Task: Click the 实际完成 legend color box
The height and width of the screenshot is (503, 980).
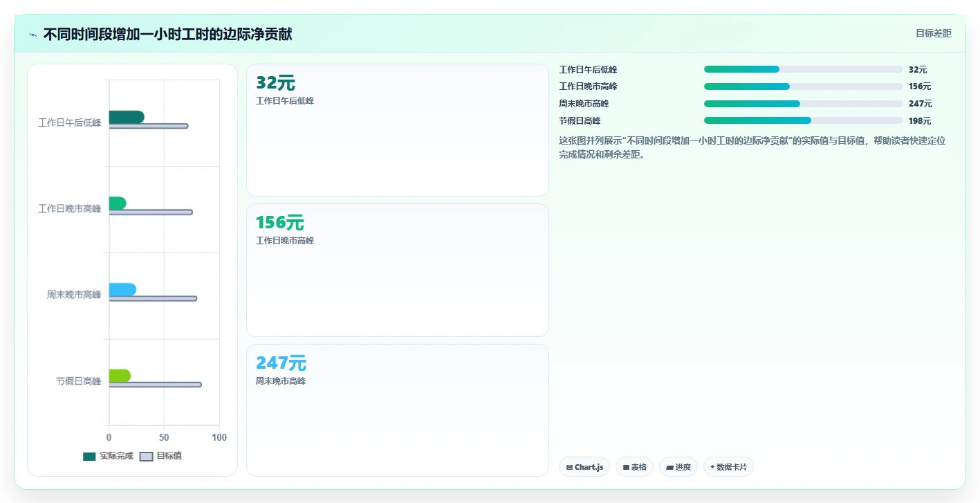Action: pos(89,456)
